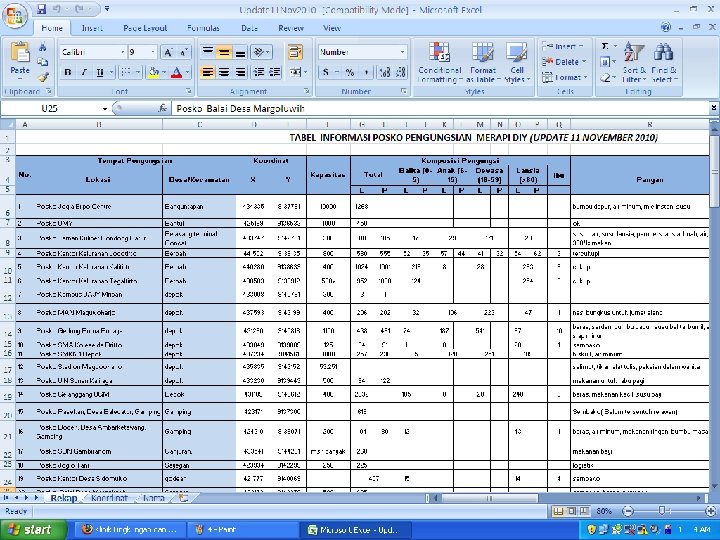Image resolution: width=720 pixels, height=540 pixels.
Task: Switch to Page Layout view in status bar
Action: [571, 511]
